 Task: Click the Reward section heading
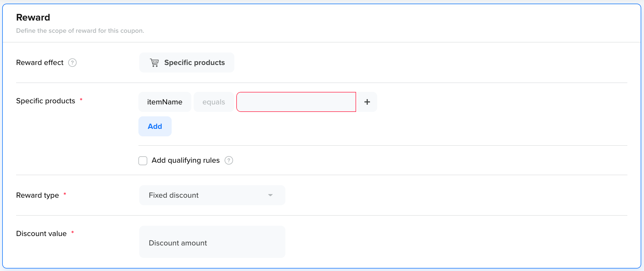click(x=33, y=17)
